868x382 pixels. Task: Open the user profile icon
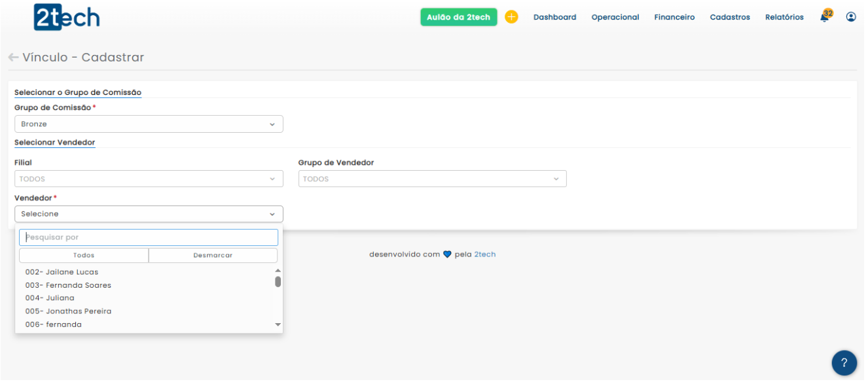(x=851, y=17)
